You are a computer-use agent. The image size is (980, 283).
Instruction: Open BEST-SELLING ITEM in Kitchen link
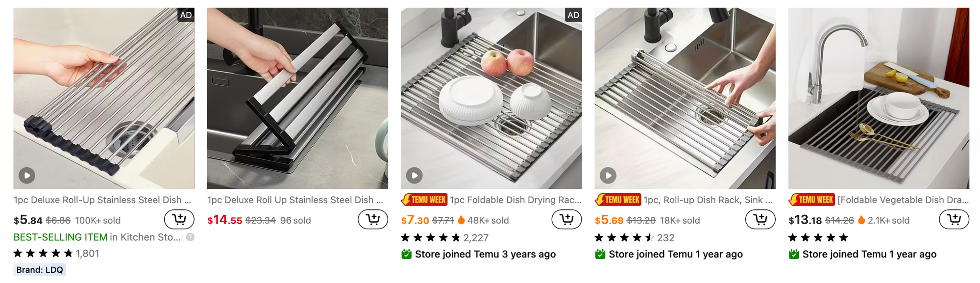(x=97, y=237)
